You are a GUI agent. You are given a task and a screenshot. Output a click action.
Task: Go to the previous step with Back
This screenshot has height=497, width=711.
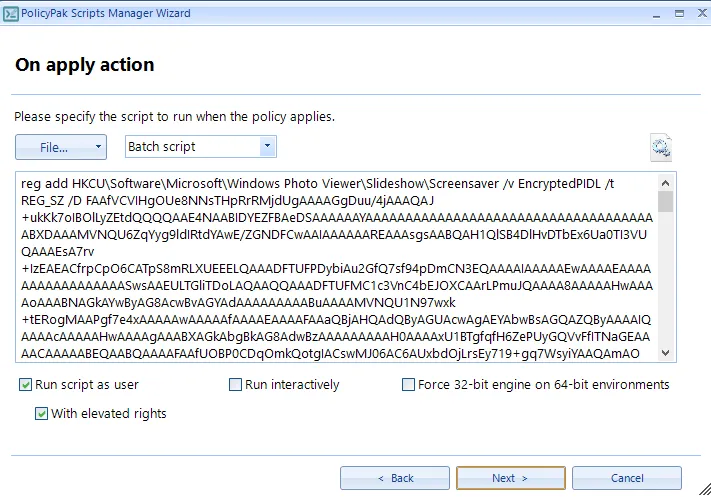point(395,478)
